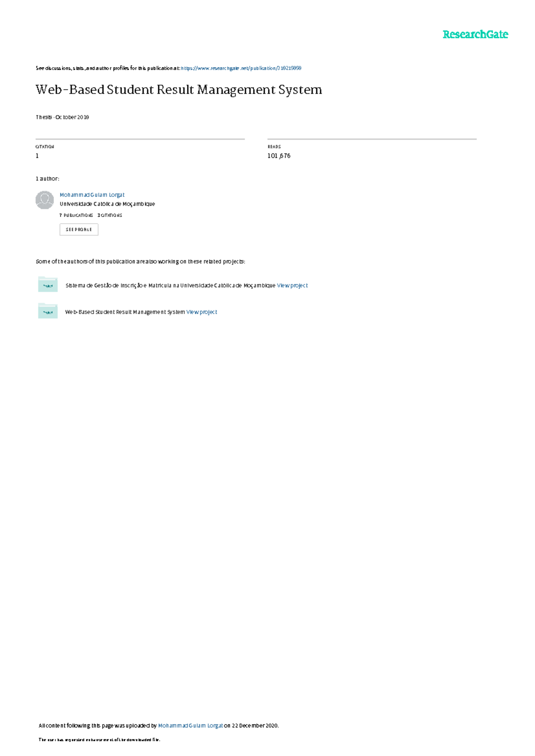Click the SEE PROFILE button
The width and height of the screenshot is (535, 756).
79,229
